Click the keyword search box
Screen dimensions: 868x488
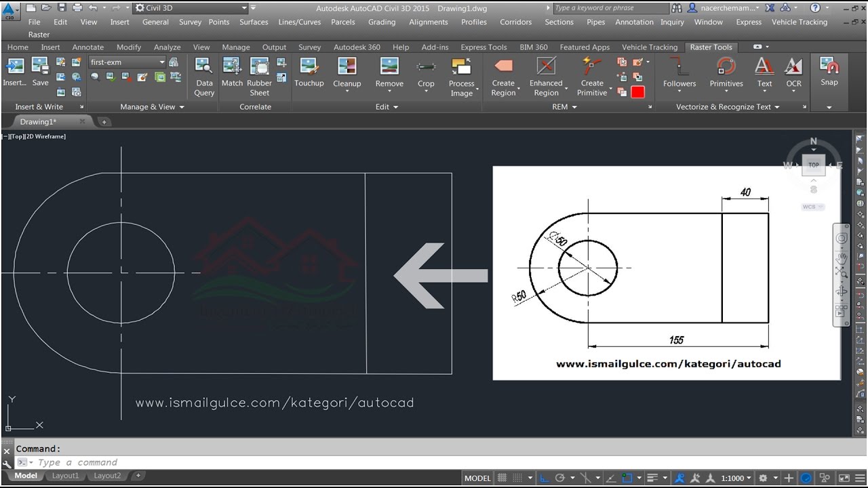610,8
